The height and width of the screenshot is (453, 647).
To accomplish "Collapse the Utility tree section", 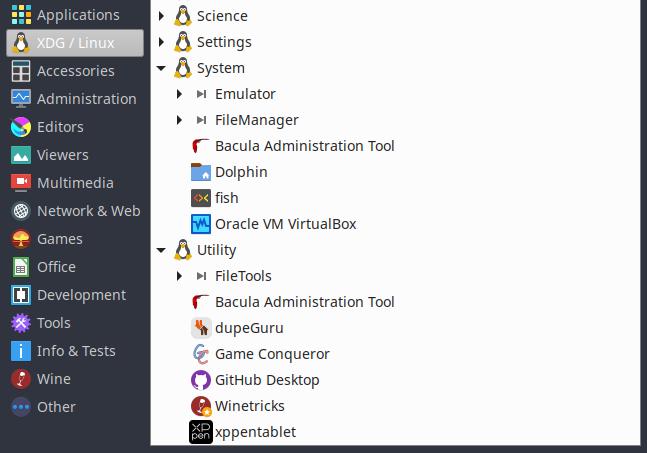I will [x=162, y=250].
